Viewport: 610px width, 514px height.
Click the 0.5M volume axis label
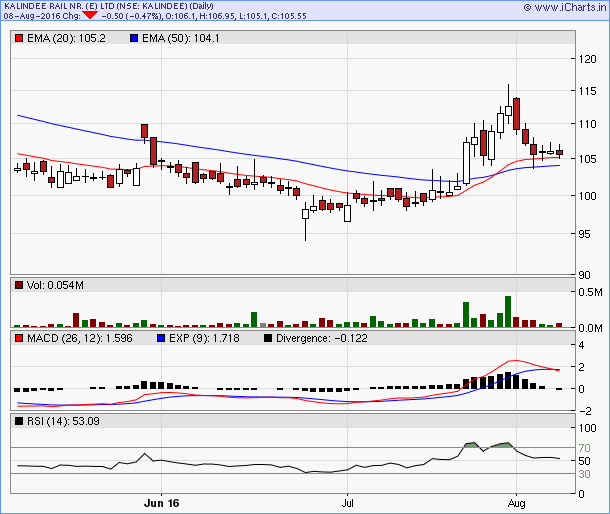click(x=590, y=292)
